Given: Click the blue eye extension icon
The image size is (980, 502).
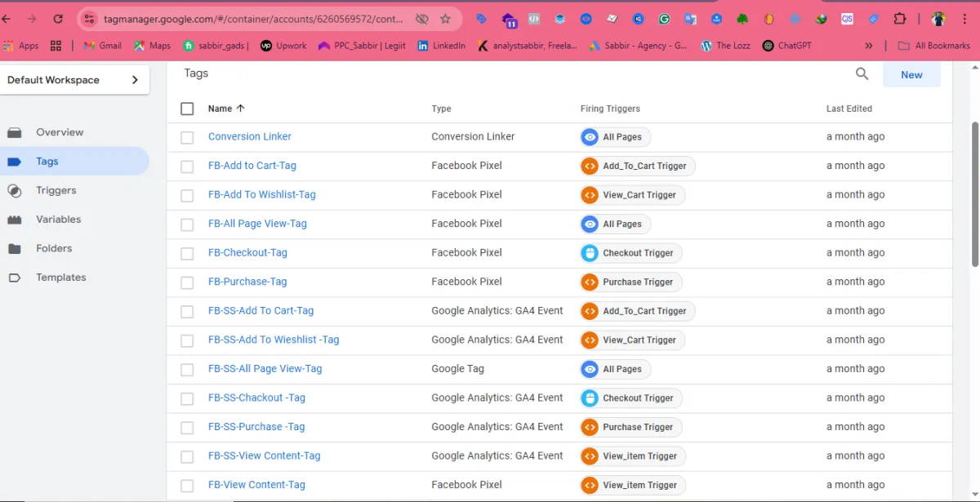Looking at the screenshot, I should click(x=586, y=19).
